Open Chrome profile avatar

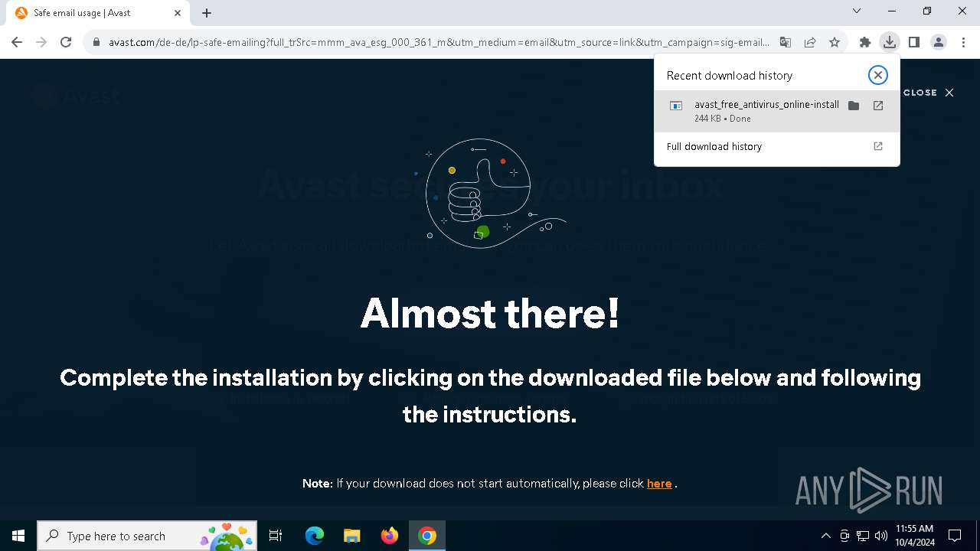coord(939,42)
